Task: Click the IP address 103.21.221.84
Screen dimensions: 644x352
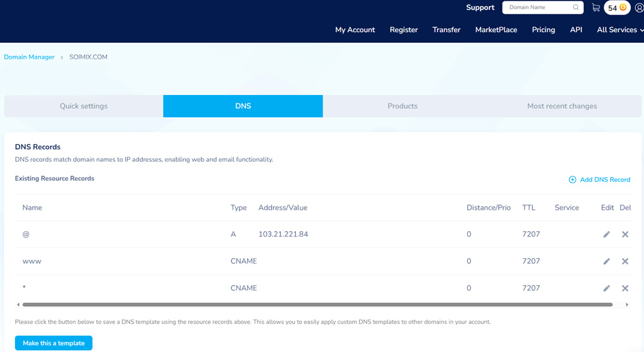Action: 283,234
